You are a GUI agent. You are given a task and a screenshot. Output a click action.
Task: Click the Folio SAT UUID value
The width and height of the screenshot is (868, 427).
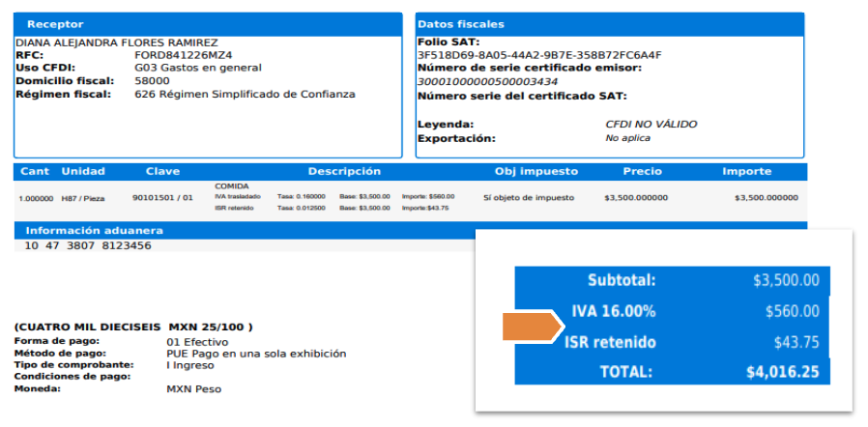[x=538, y=55]
